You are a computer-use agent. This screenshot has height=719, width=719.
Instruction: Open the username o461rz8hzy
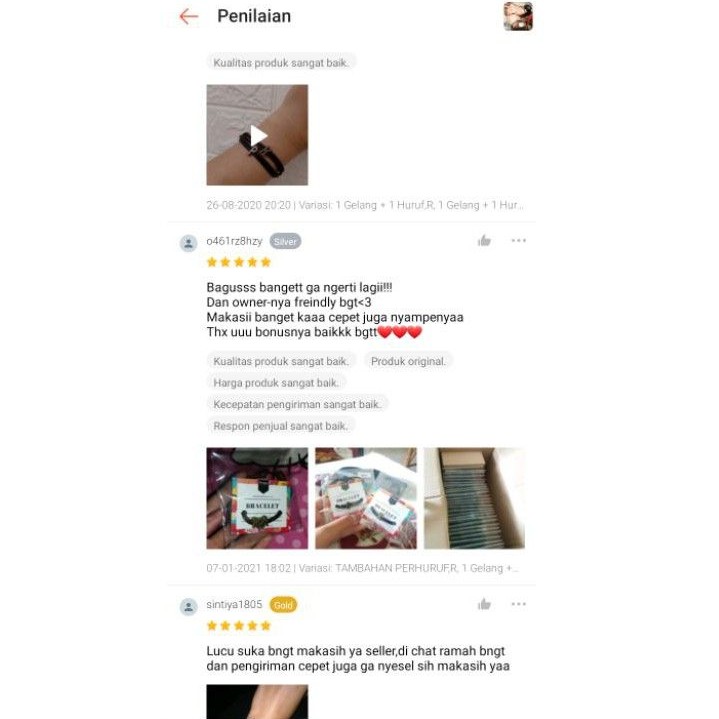click(234, 241)
